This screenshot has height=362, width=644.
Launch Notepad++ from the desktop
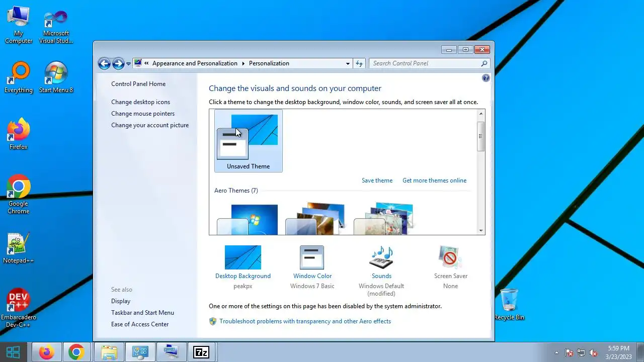[x=19, y=248]
